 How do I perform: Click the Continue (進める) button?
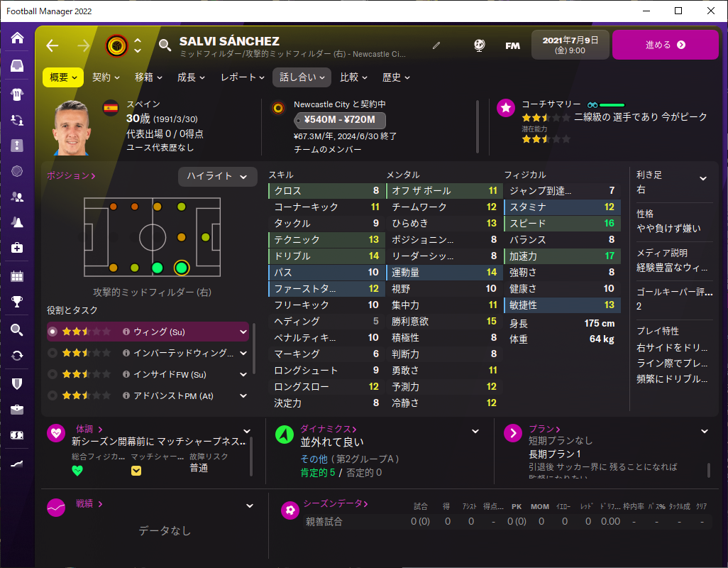click(x=666, y=45)
